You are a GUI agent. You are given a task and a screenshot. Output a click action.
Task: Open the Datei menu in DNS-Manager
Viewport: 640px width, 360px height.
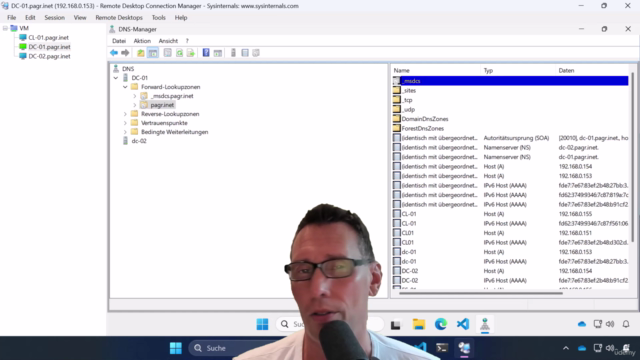[x=119, y=41]
